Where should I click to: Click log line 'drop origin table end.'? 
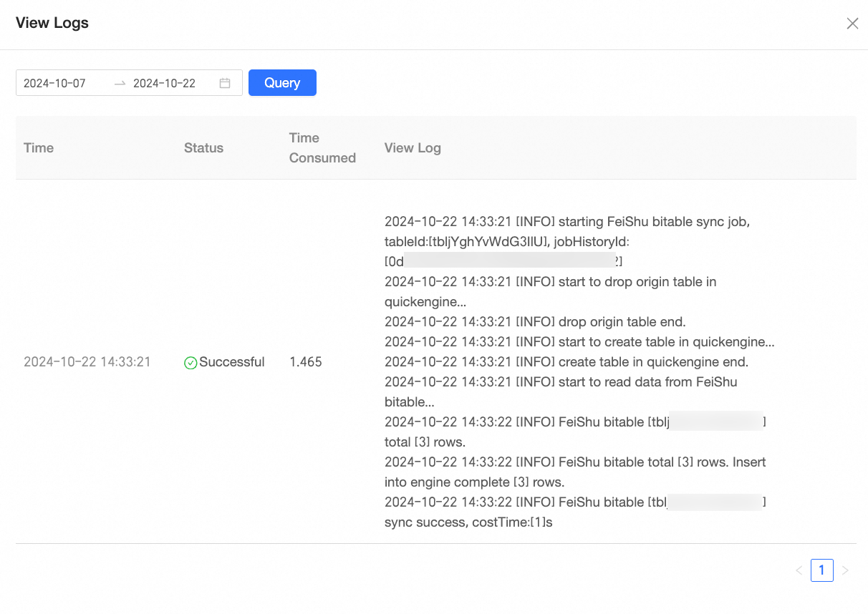pyautogui.click(x=535, y=322)
